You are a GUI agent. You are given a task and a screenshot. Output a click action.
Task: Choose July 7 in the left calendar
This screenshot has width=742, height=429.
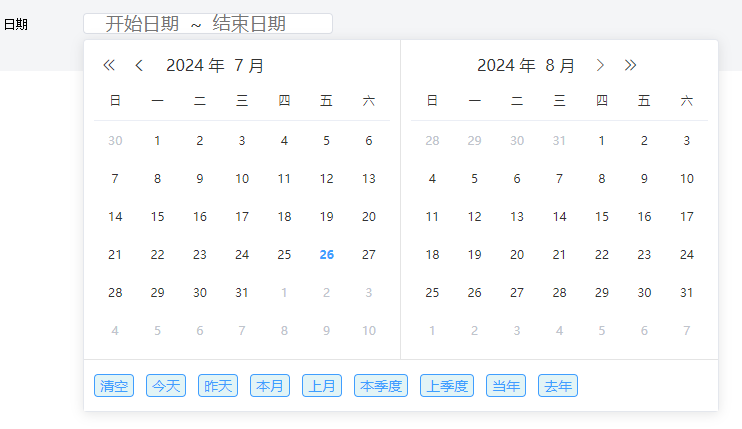click(115, 178)
